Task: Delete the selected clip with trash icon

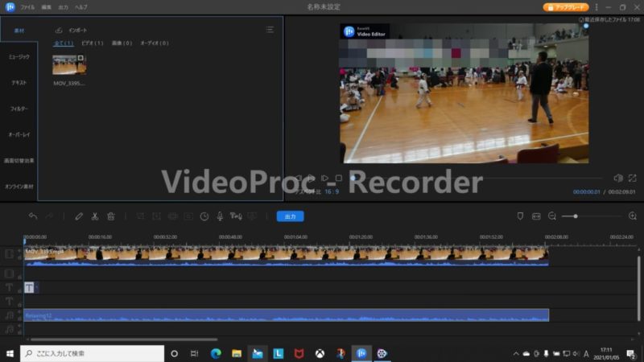Action: pyautogui.click(x=111, y=216)
